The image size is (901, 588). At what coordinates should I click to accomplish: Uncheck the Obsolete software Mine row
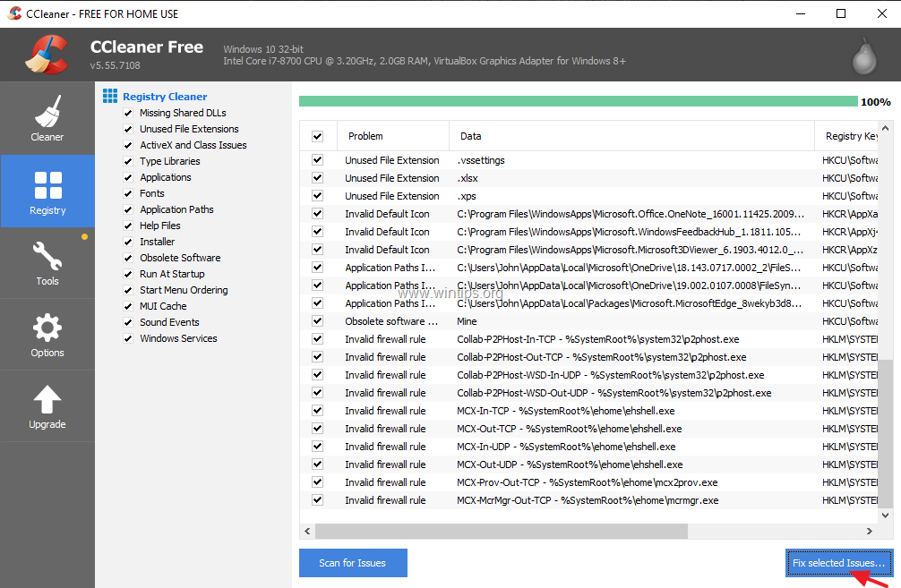click(317, 321)
